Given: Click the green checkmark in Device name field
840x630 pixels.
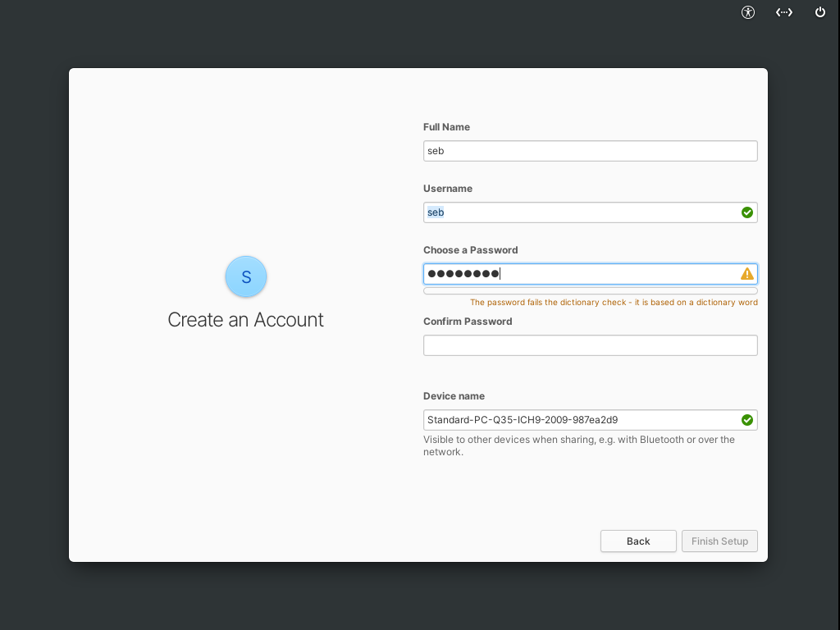Looking at the screenshot, I should pos(746,420).
